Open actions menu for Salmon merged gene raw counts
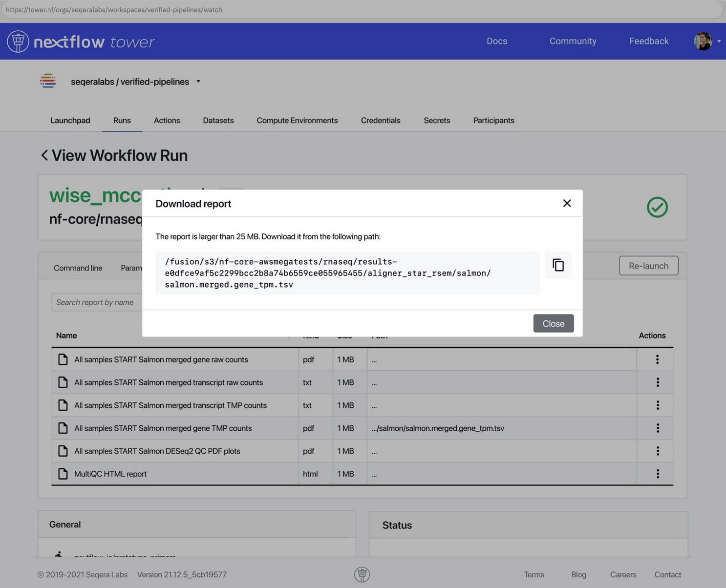The image size is (726, 588). [657, 359]
